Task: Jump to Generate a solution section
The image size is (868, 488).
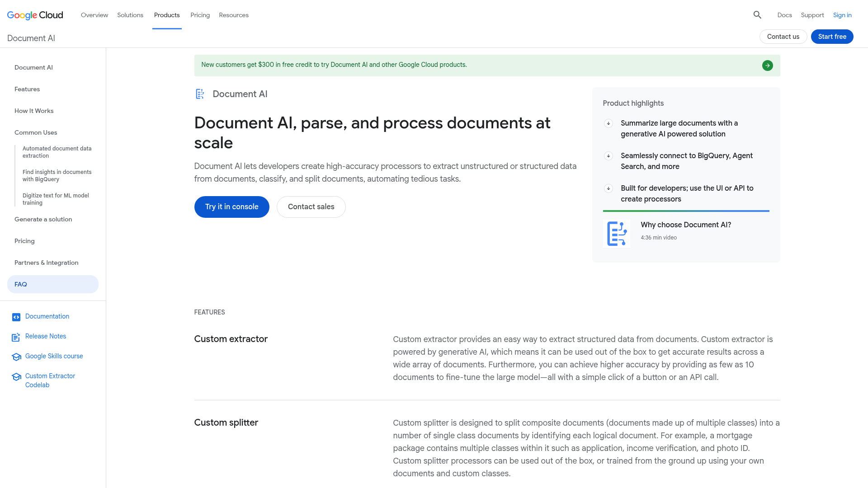Action: click(43, 219)
